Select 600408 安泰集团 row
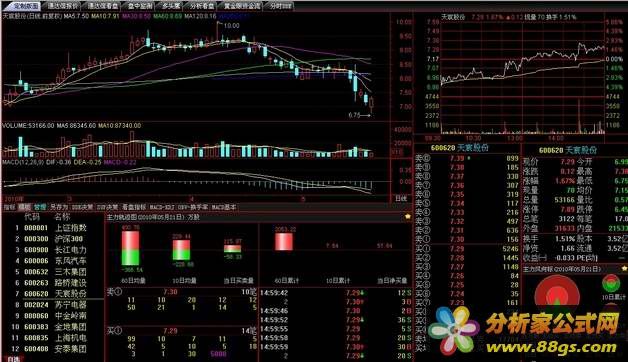This screenshot has height=362, width=628. 52,349
